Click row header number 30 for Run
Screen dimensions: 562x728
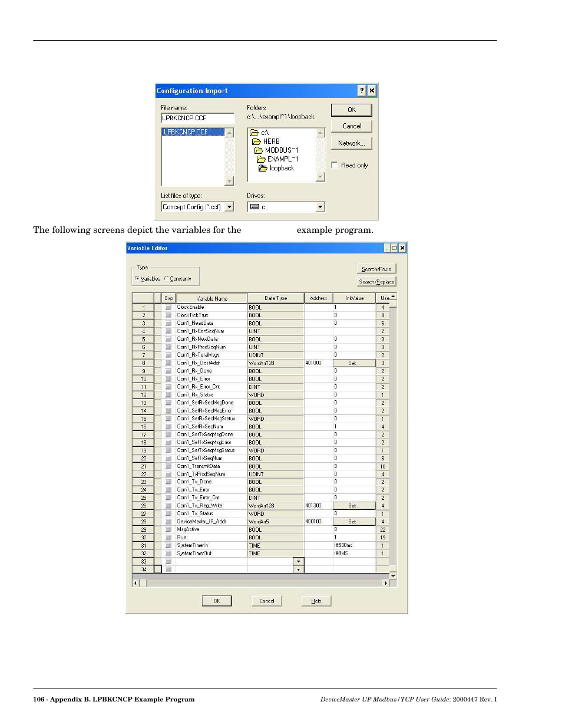pyautogui.click(x=143, y=538)
